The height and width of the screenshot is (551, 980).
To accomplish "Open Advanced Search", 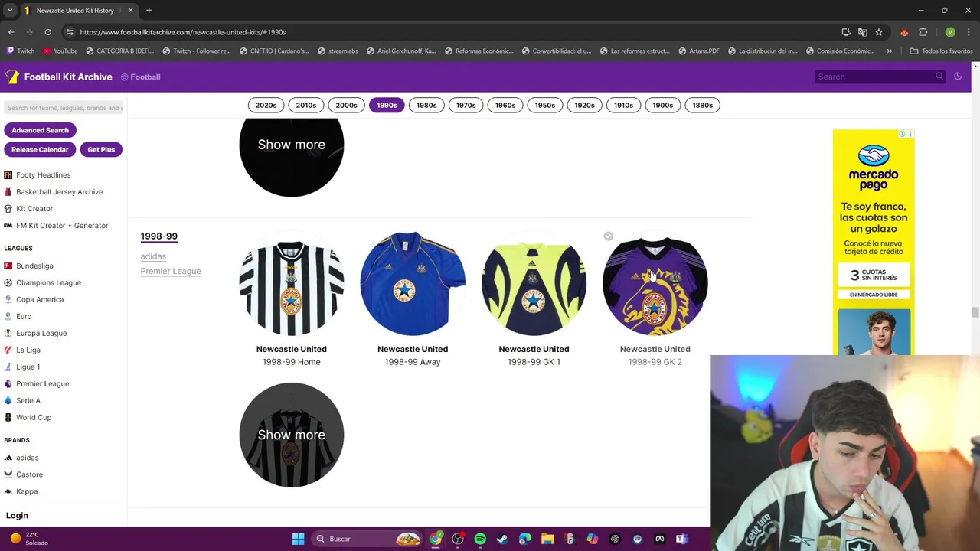I will (x=40, y=130).
